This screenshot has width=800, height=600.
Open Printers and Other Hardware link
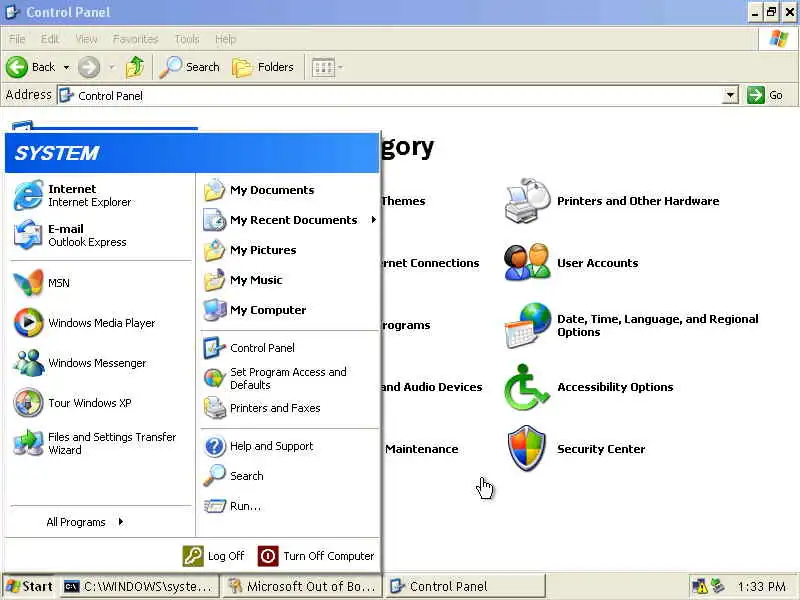coord(638,201)
